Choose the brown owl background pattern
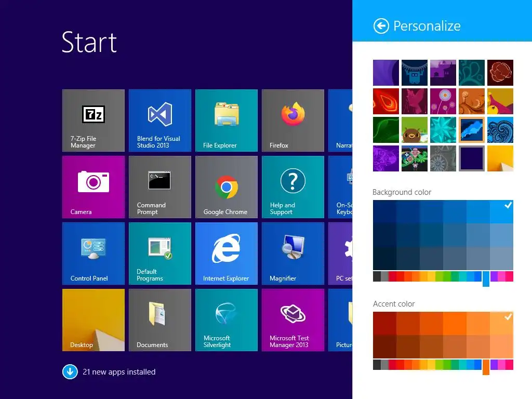 (414, 130)
